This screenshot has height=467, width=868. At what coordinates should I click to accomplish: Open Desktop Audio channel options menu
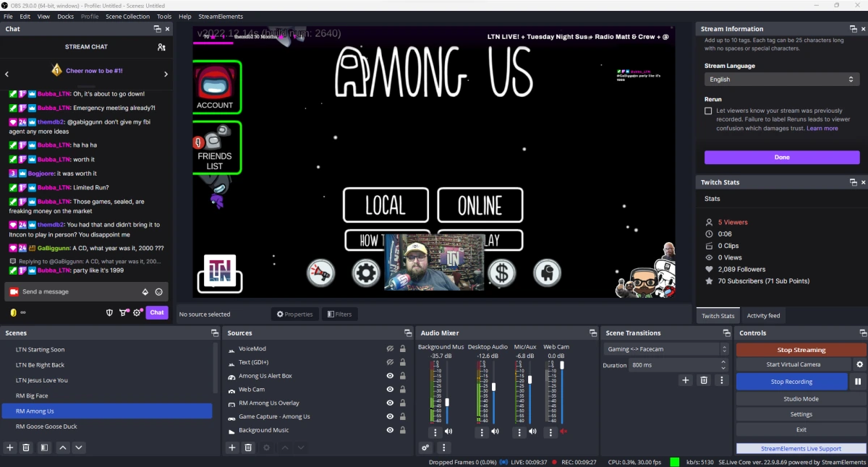pos(482,432)
